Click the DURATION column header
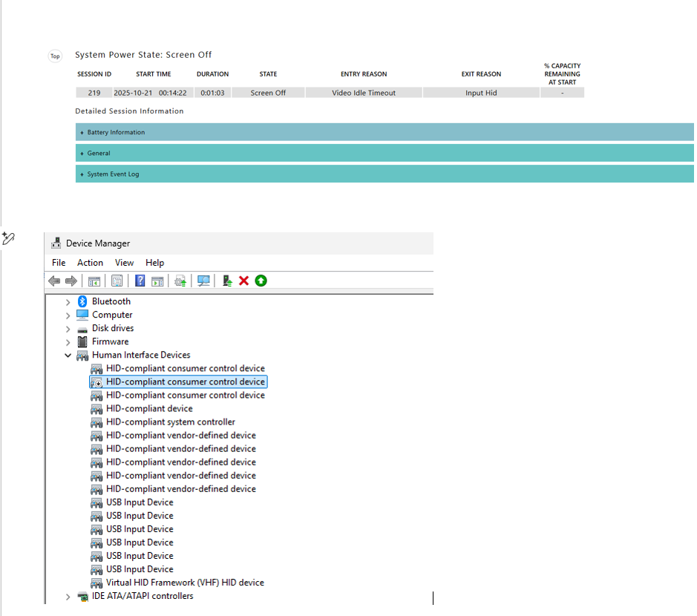 [212, 74]
